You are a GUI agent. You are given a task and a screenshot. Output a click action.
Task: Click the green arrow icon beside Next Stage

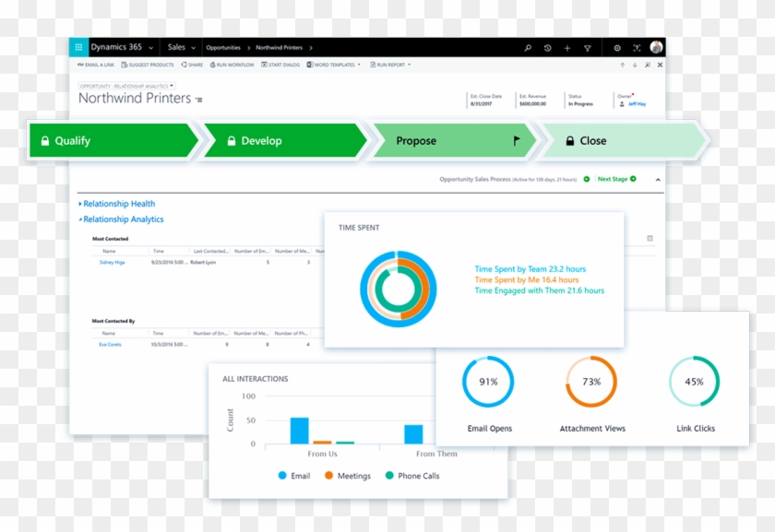click(633, 179)
